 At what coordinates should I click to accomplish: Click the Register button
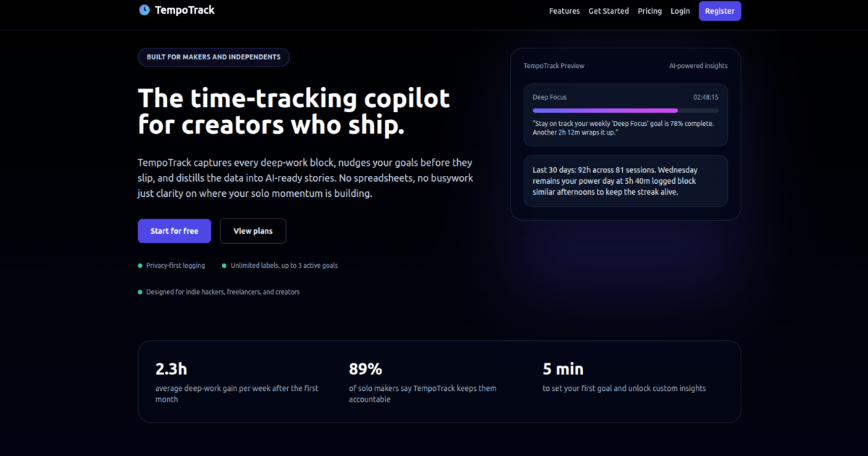(720, 11)
